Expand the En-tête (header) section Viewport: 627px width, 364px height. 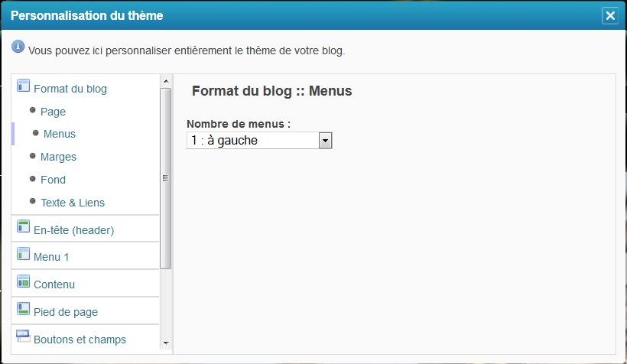point(73,229)
